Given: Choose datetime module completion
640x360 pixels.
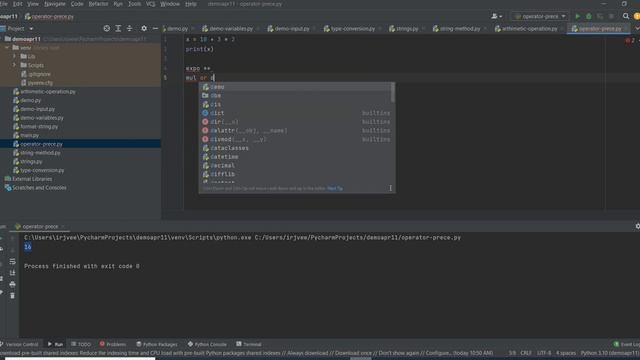Looking at the screenshot, I should [296, 157].
